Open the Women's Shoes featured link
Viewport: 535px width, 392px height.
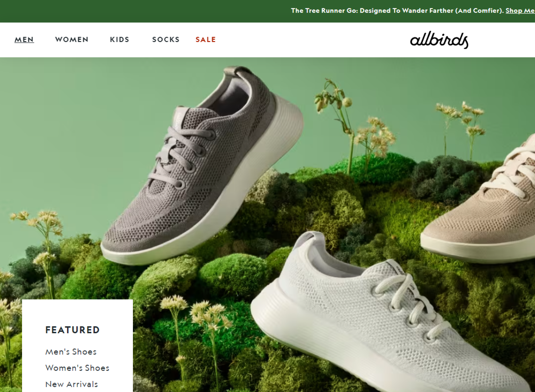(x=77, y=368)
